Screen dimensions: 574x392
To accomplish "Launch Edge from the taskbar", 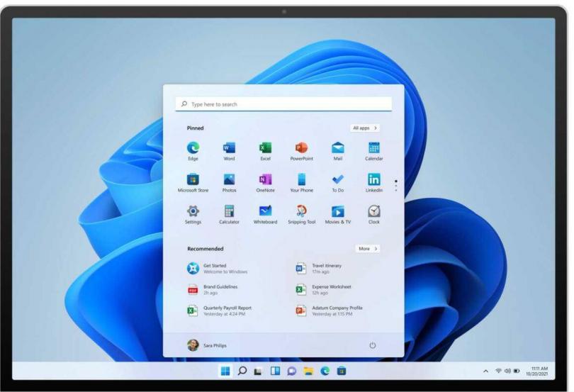I will pyautogui.click(x=325, y=371).
